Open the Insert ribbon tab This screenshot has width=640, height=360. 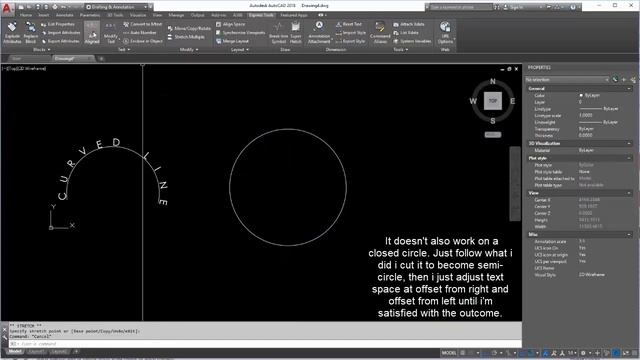(44, 15)
